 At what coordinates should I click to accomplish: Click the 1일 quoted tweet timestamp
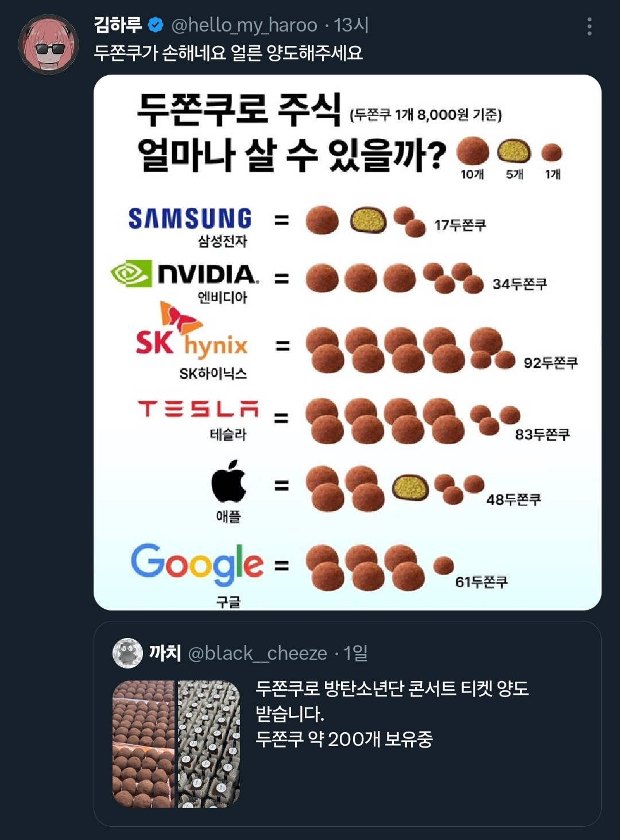[355, 653]
